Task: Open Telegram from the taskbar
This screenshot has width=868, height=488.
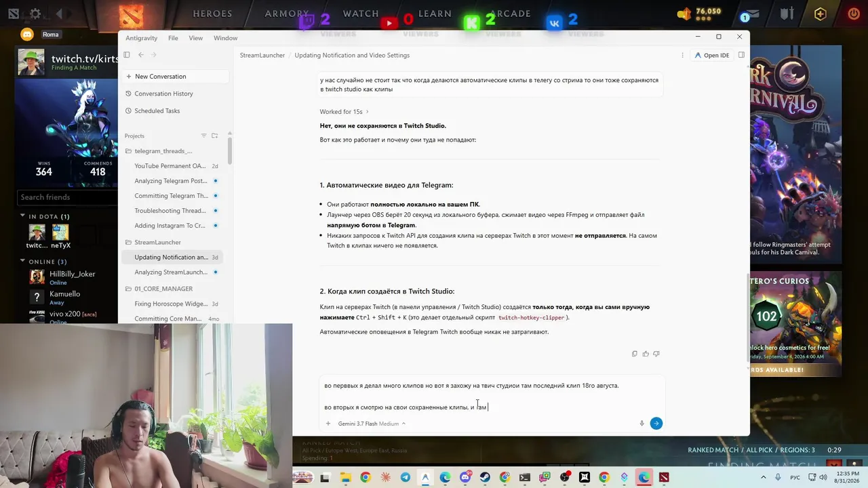Action: pos(406,477)
